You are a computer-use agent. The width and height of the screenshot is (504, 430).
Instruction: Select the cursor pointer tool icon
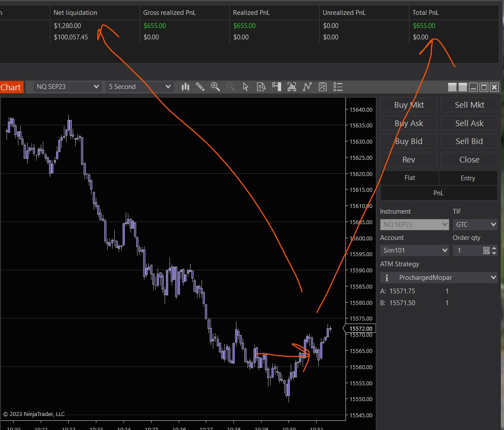coord(246,87)
